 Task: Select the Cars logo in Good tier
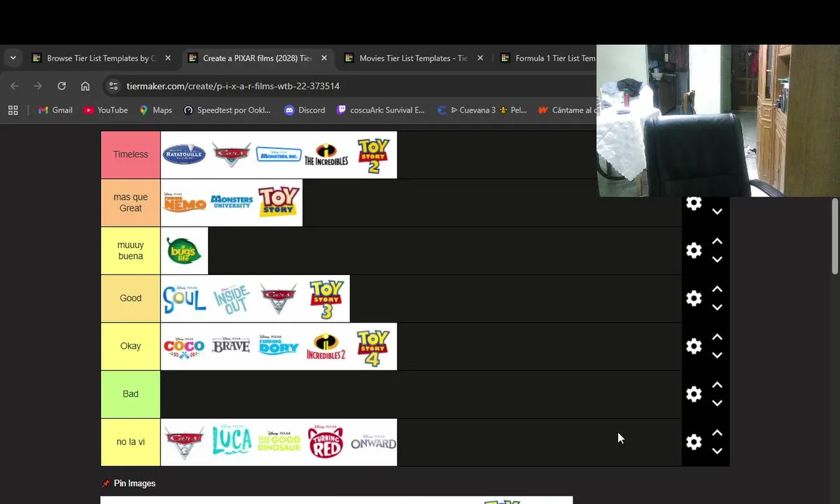(279, 299)
